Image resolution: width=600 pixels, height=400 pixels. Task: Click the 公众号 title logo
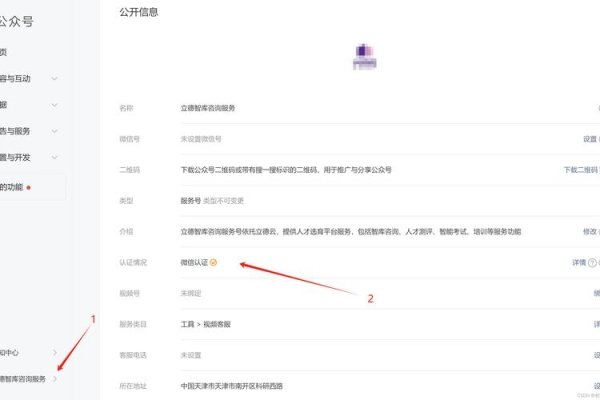[x=16, y=21]
